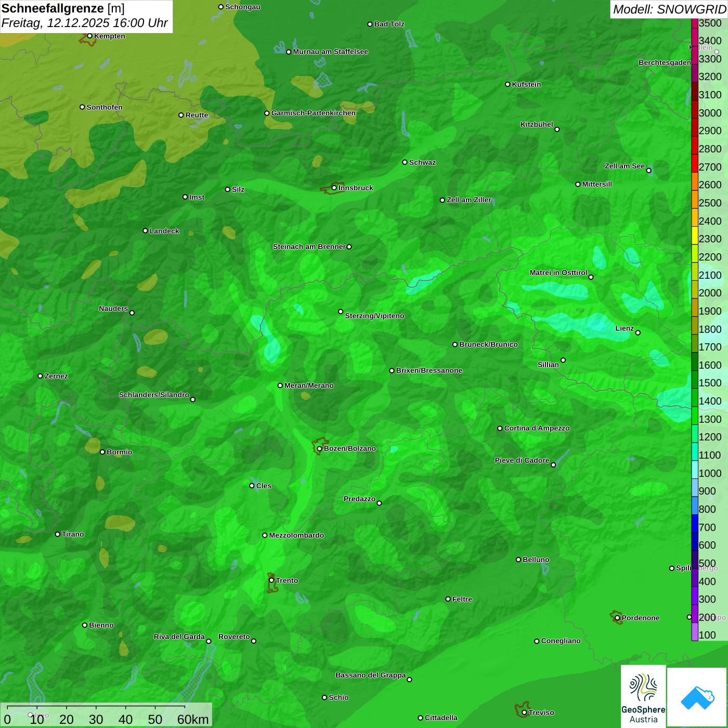Click the GeoSphere Austria logo

643,698
